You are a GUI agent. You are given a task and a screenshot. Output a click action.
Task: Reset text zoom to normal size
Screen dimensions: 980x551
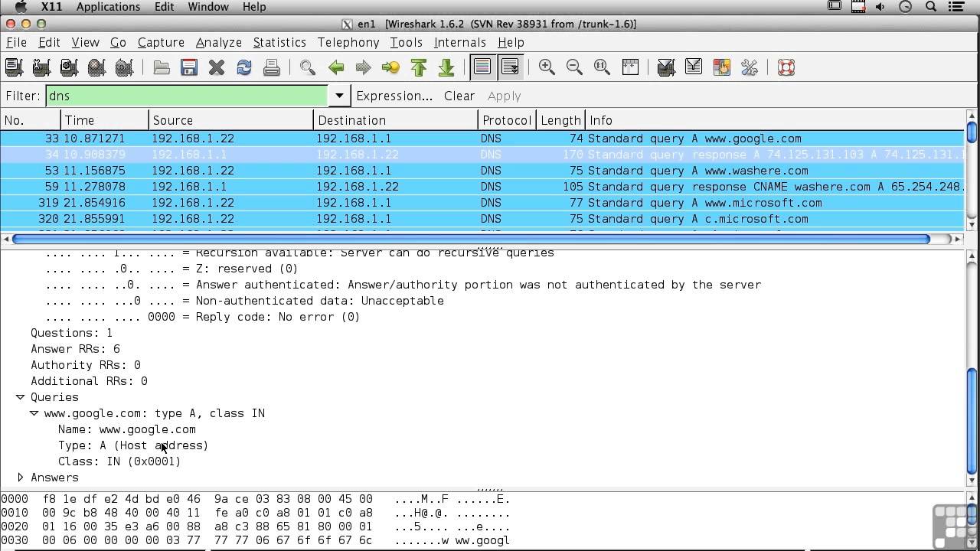pos(602,67)
